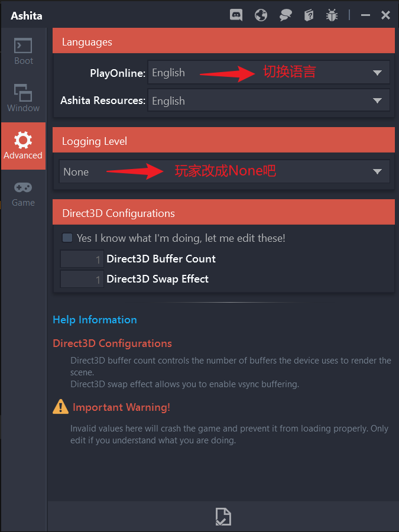Viewport: 399px width, 532px height.
Task: Select the Advanced tab in sidebar
Action: (x=23, y=146)
